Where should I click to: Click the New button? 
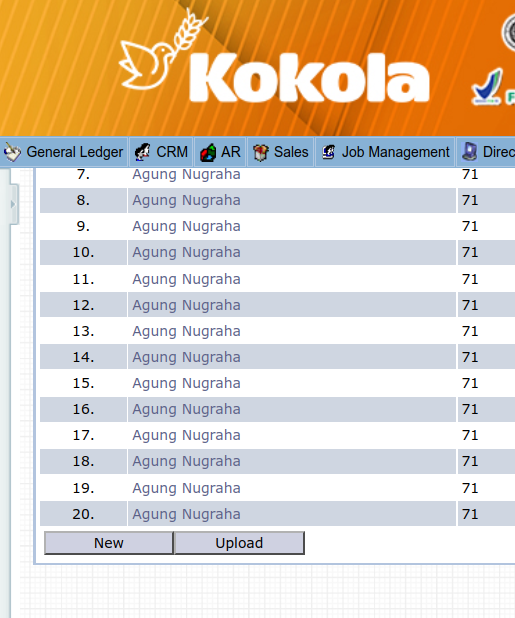click(109, 543)
